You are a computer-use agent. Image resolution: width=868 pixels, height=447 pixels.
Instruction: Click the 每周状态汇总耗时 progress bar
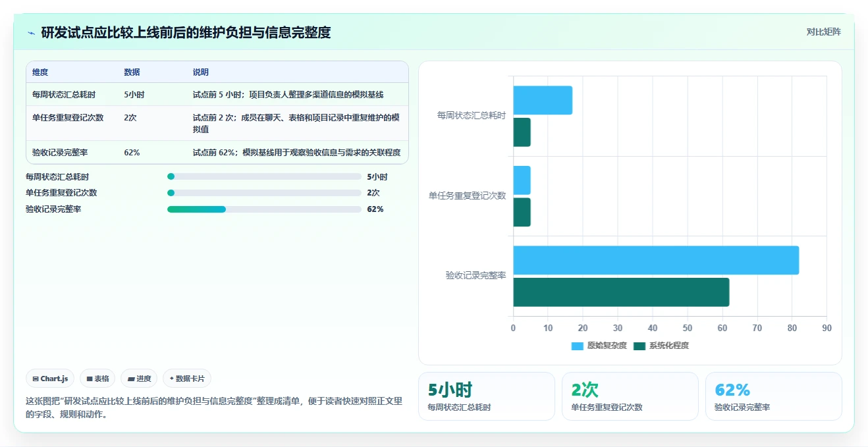click(264, 176)
